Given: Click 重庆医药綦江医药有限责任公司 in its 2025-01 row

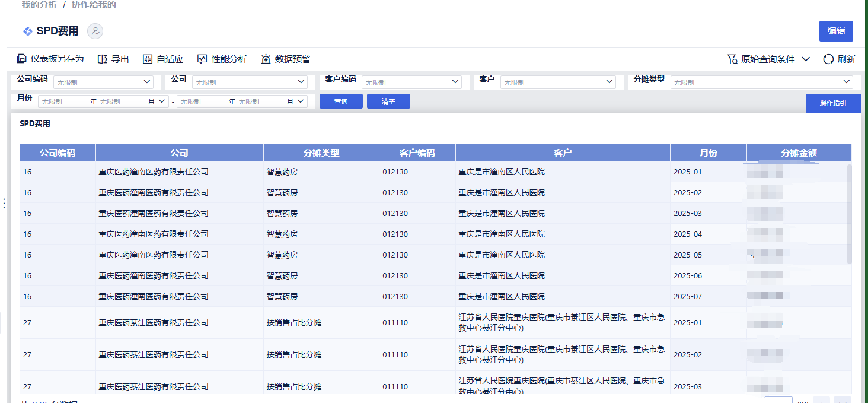Looking at the screenshot, I should click(x=154, y=323).
